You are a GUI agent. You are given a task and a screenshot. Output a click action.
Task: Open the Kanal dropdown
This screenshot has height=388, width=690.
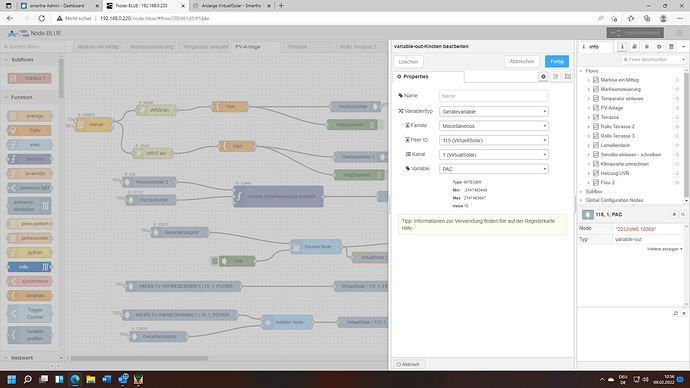494,155
